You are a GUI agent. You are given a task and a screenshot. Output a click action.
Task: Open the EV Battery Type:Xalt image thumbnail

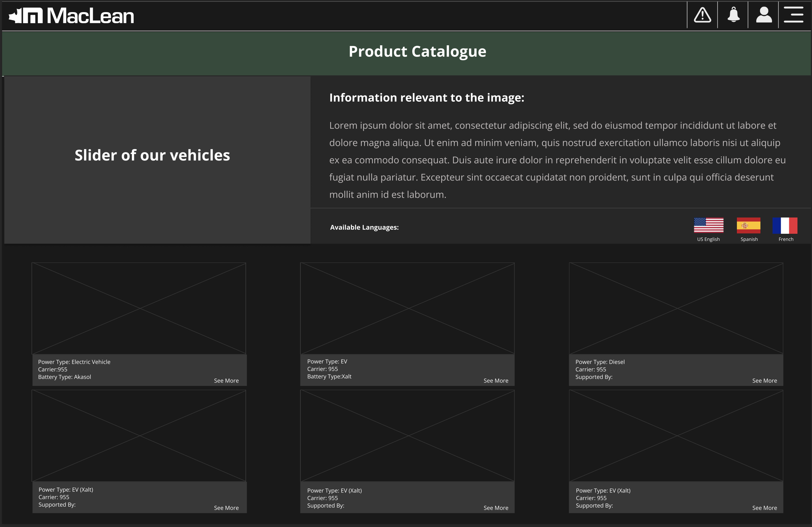coord(407,308)
